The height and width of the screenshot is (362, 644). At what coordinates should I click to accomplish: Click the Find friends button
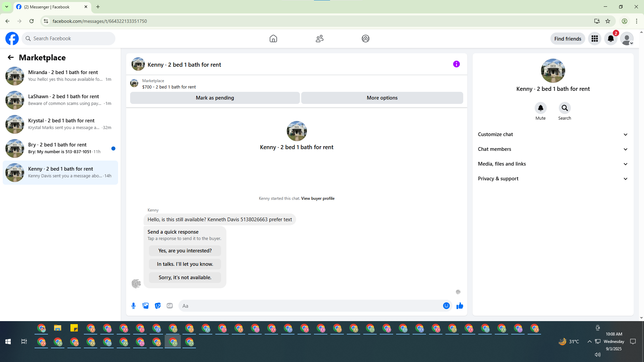(568, 39)
